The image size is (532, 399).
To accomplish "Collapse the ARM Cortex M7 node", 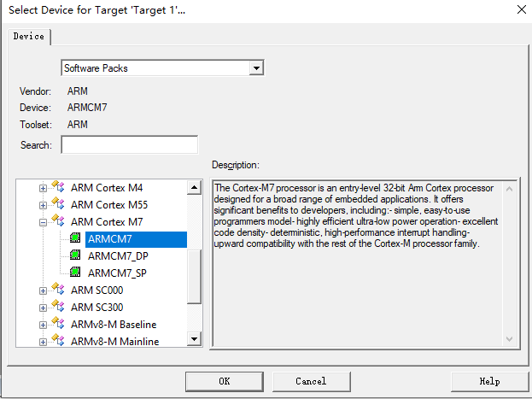I will (x=43, y=222).
